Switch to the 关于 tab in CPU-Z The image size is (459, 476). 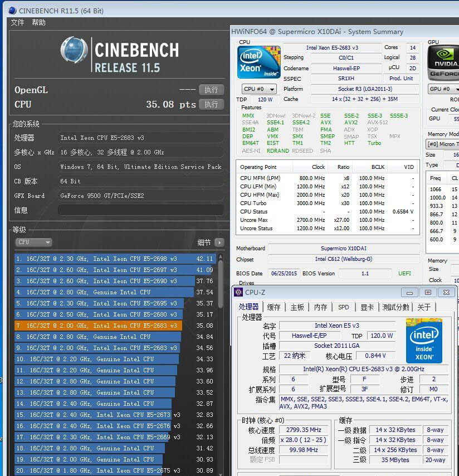424,307
